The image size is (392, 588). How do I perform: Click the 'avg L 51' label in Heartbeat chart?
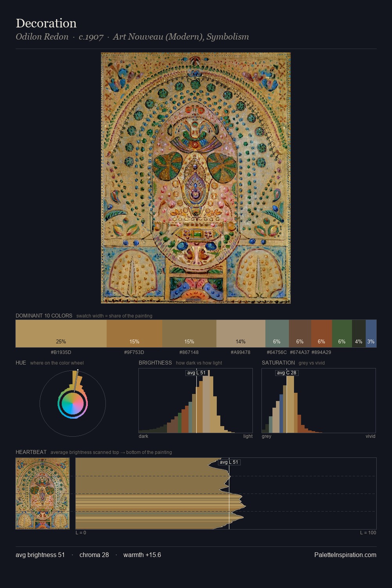click(x=229, y=462)
